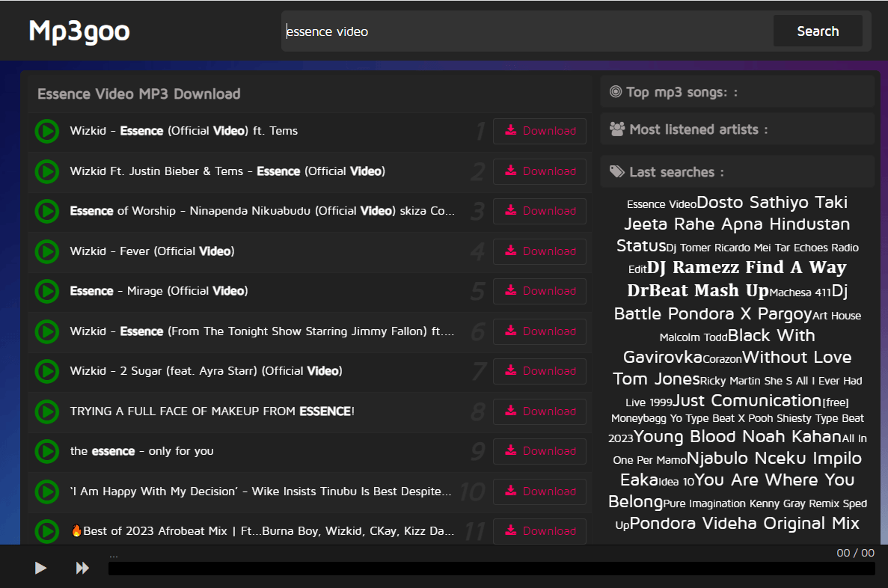Screen dimensions: 888x588
Task: Open Ricky Martin She S All I Ever Had tag
Action: [744, 391]
